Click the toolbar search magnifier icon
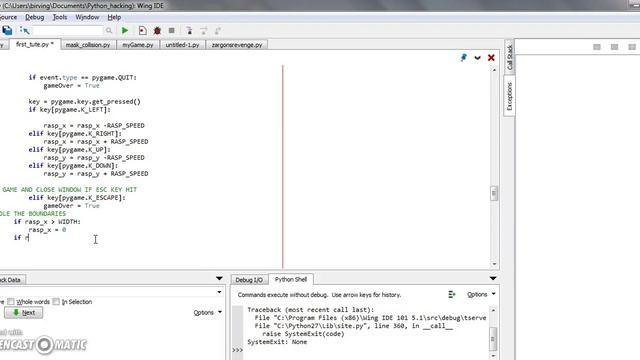 point(109,31)
